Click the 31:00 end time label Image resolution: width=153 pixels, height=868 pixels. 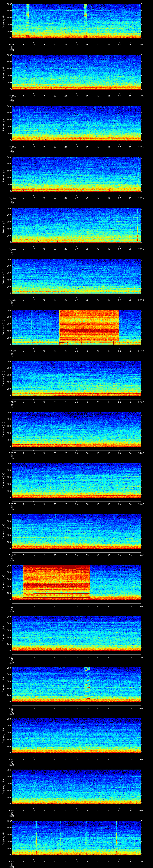141,862
